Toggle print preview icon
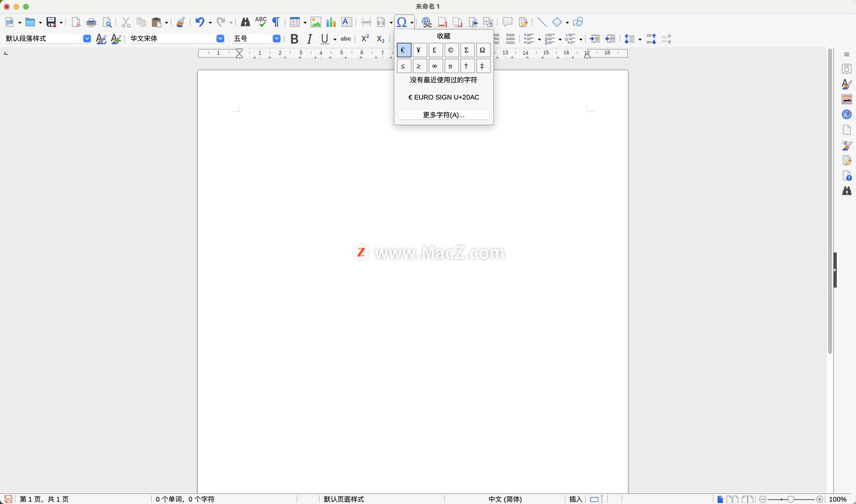The image size is (856, 504). pyautogui.click(x=107, y=22)
